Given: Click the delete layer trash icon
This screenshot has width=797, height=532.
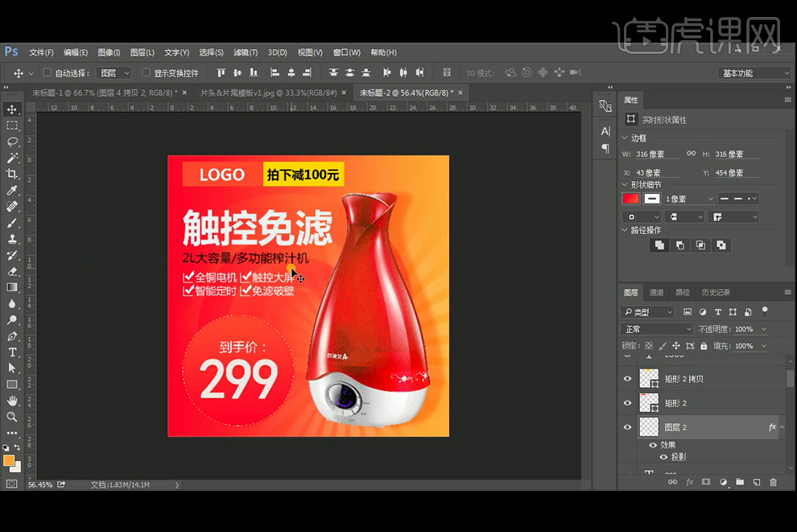Looking at the screenshot, I should coord(774,482).
